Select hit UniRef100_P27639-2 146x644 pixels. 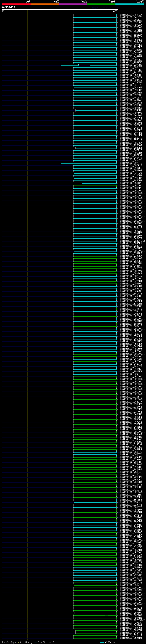132,620
